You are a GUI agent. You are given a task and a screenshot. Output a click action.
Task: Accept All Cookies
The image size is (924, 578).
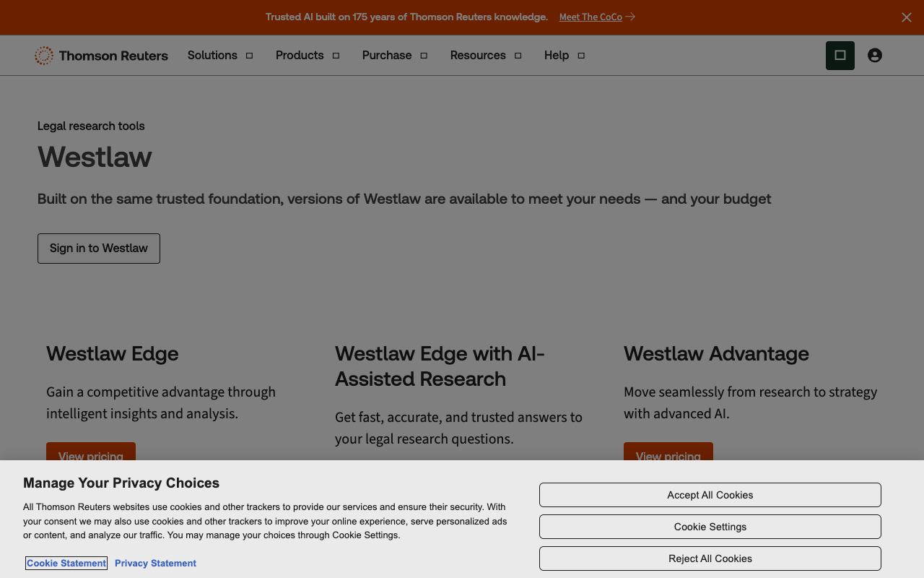[x=710, y=495]
